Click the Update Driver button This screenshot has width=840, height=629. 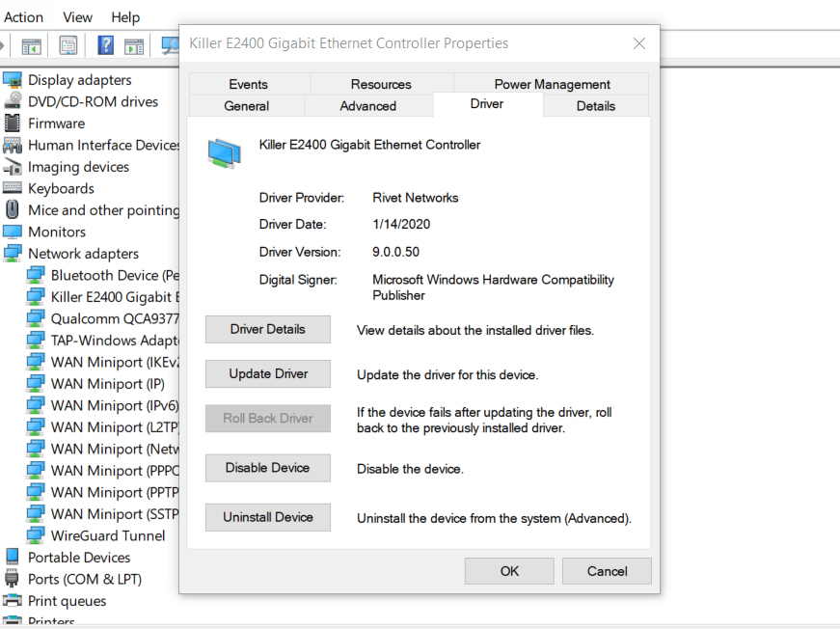point(268,373)
